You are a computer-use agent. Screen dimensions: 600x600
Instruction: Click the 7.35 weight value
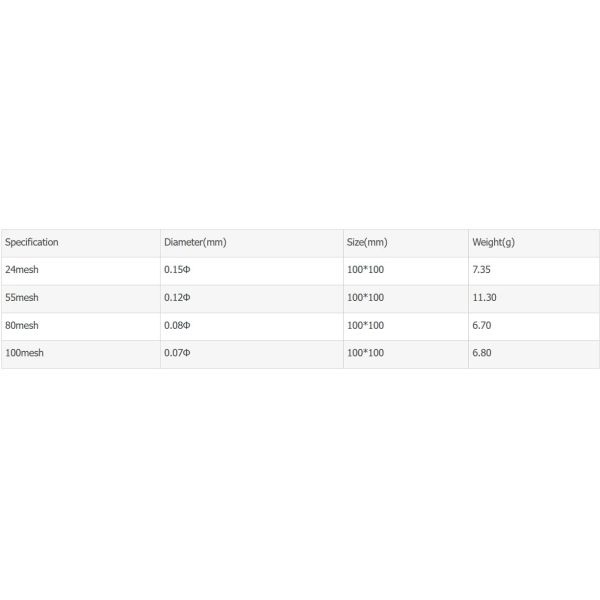click(x=481, y=270)
